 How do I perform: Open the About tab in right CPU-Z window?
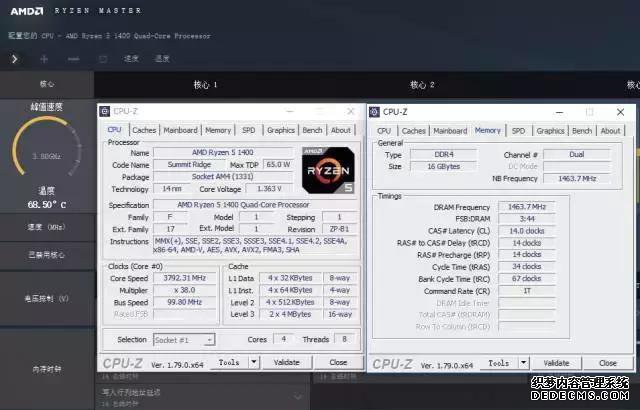pyautogui.click(x=610, y=131)
